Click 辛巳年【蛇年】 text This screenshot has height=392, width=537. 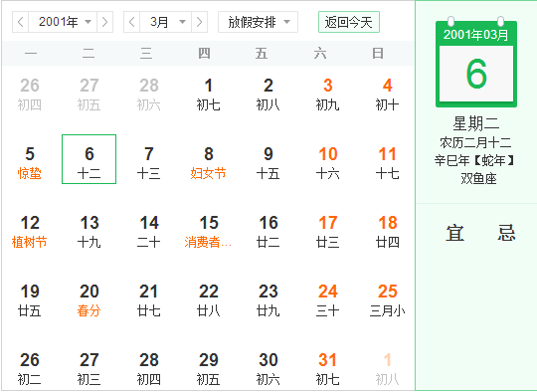click(475, 160)
